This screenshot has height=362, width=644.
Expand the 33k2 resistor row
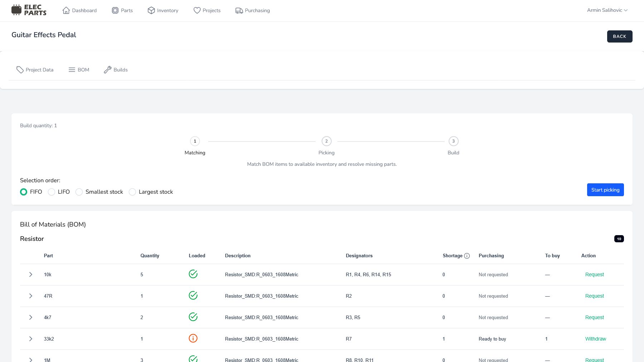click(31, 339)
